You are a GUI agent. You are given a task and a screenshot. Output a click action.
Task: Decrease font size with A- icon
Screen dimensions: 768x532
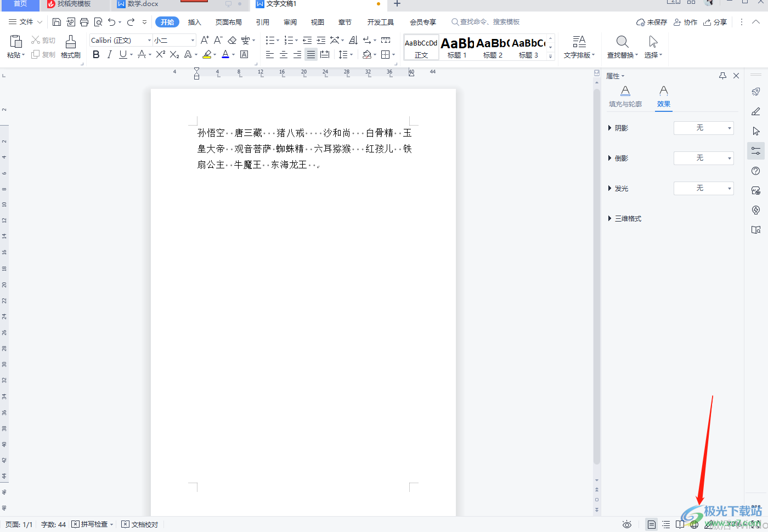(218, 40)
